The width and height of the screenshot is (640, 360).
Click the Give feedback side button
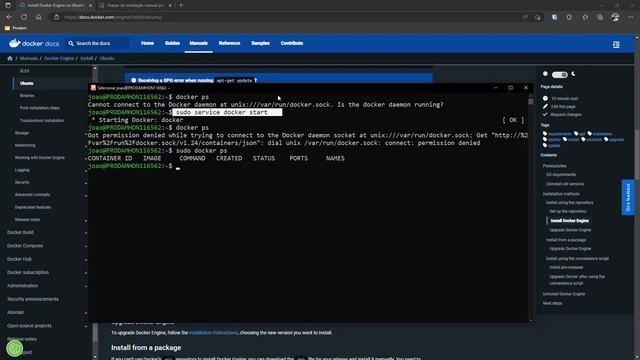628,197
